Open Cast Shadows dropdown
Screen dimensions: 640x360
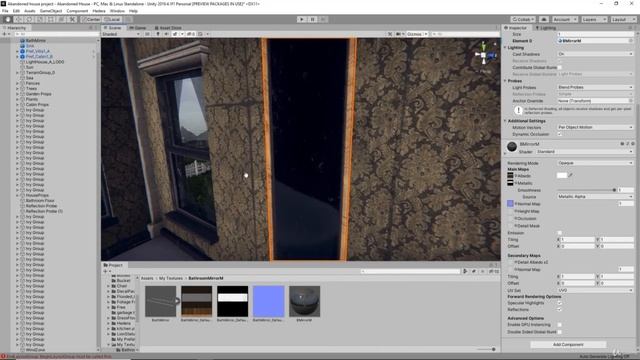coord(596,54)
